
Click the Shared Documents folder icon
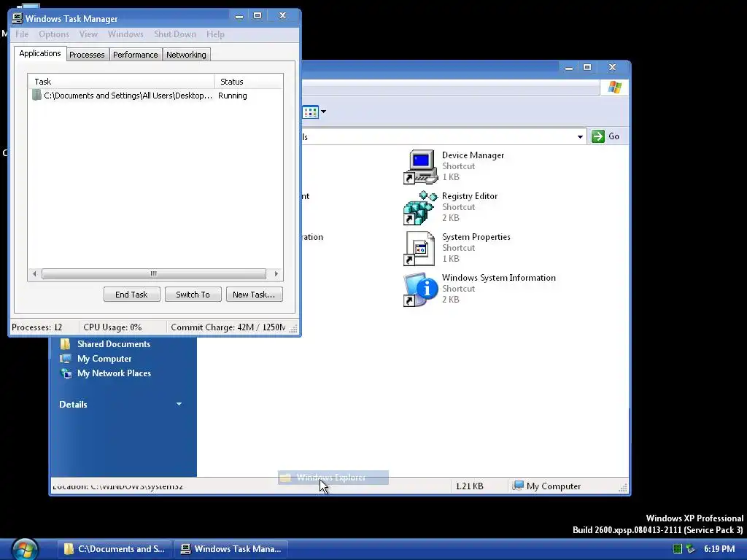(x=65, y=344)
